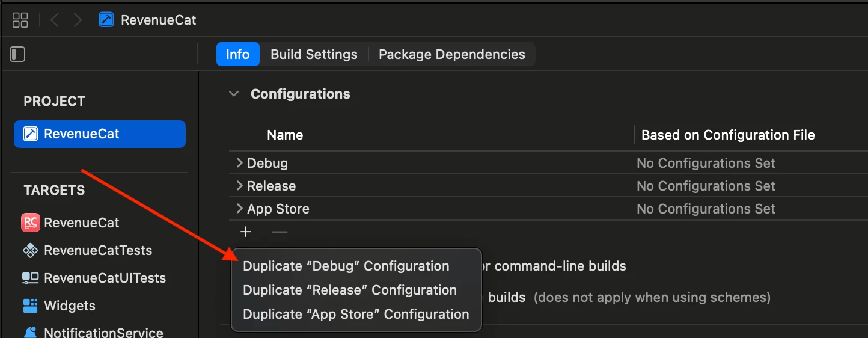868x338 pixels.
Task: Click Debug's No Configurations Set value
Action: 706,163
